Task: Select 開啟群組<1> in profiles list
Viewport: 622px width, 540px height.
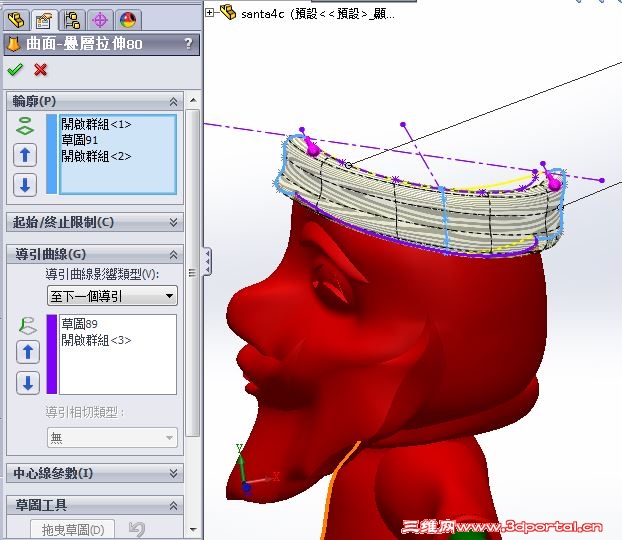Action: [x=96, y=124]
